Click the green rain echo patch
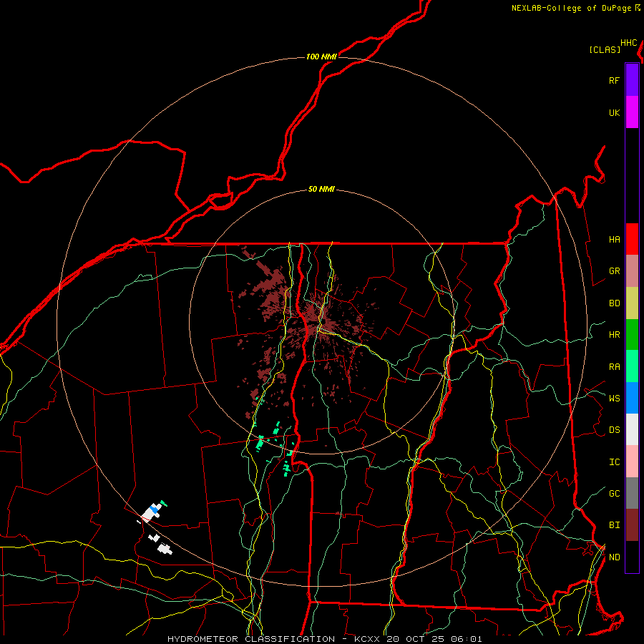The width and height of the screenshot is (644, 644). [260, 443]
